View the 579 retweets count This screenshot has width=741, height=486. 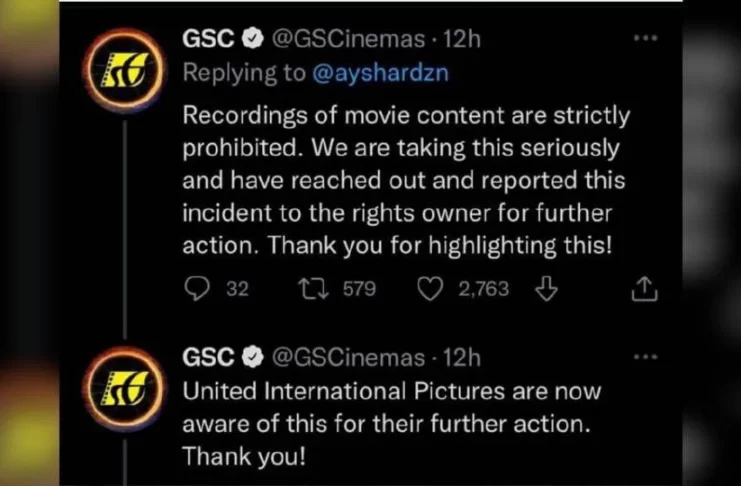[x=359, y=290]
